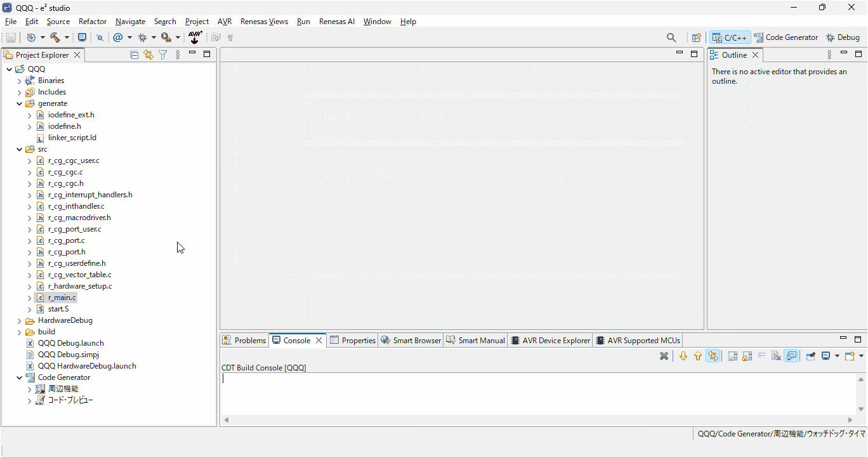Expand the HardwareDebug folder
The height and width of the screenshot is (458, 868).
[x=19, y=320]
